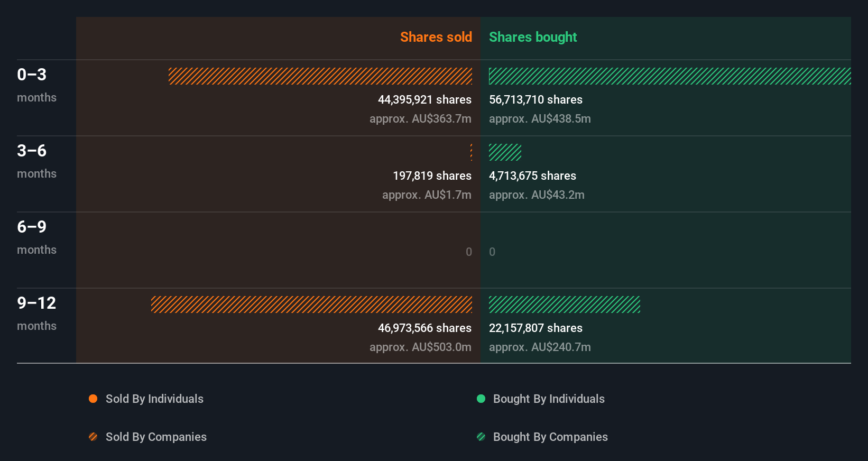Click approx. AU$438.5m text
The height and width of the screenshot is (461, 868).
coord(540,119)
